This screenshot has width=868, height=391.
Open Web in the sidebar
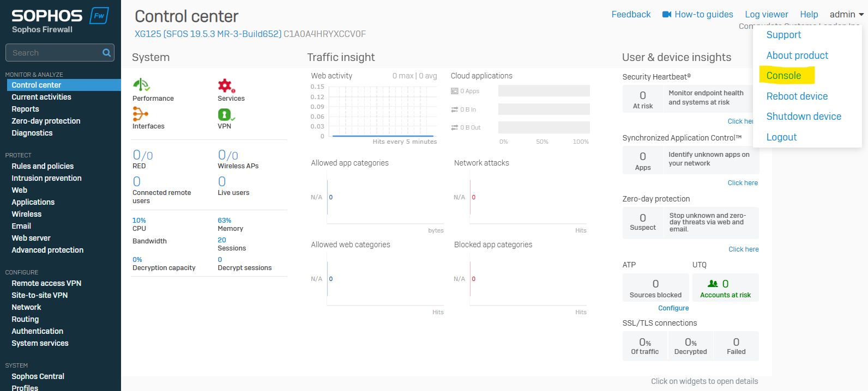click(x=19, y=190)
